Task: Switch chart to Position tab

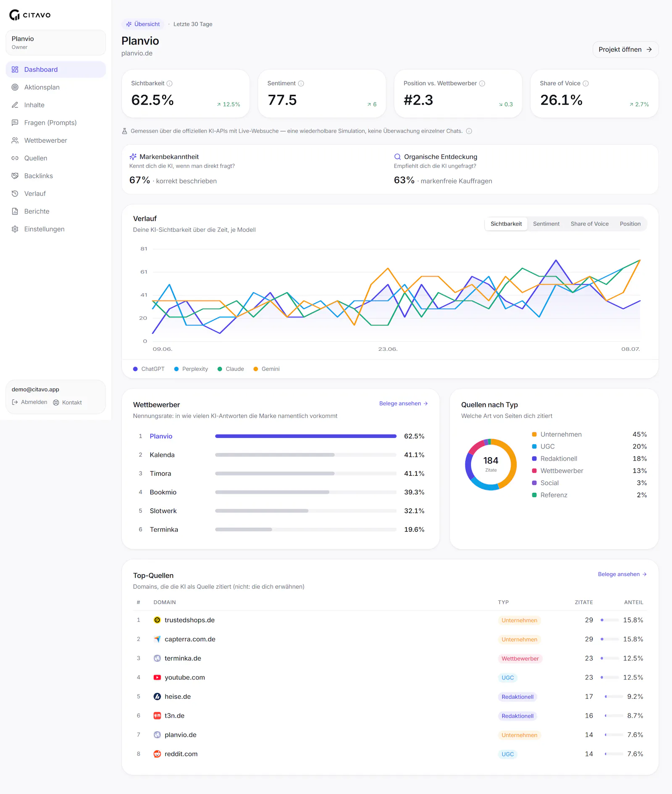Action: pyautogui.click(x=630, y=224)
